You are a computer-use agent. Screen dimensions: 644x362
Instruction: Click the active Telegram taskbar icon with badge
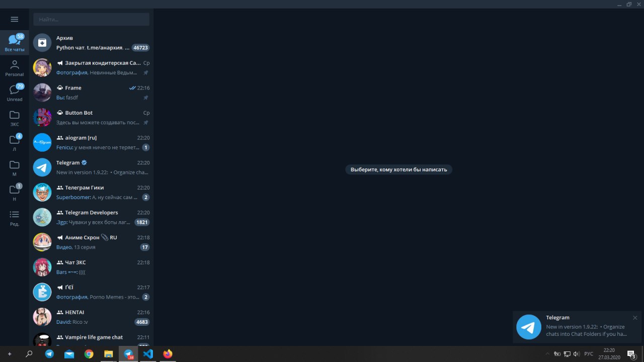[x=128, y=354]
